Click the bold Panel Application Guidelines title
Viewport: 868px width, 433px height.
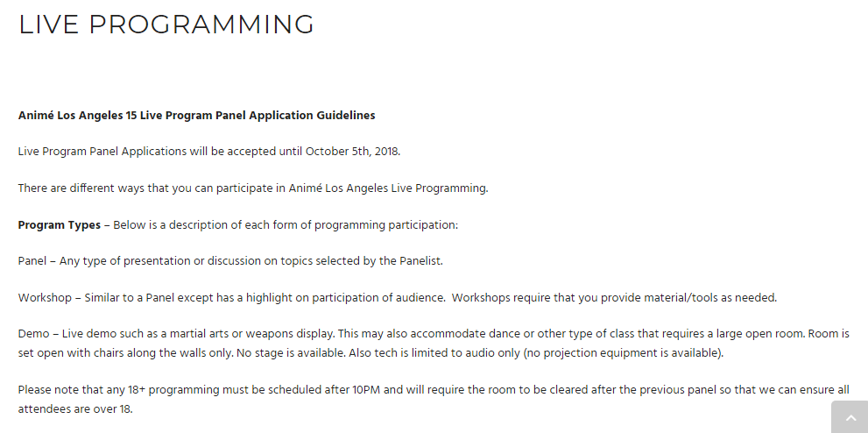click(x=196, y=115)
